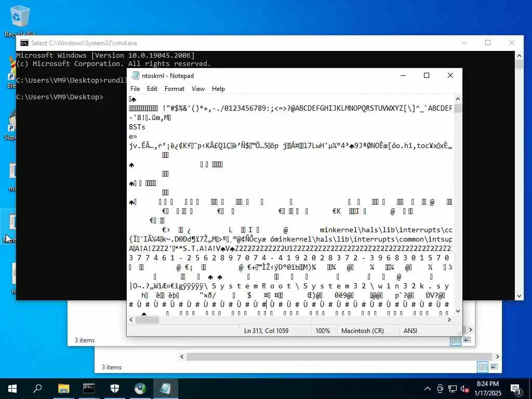
Task: Open the notification center icon
Action: pyautogui.click(x=516, y=389)
